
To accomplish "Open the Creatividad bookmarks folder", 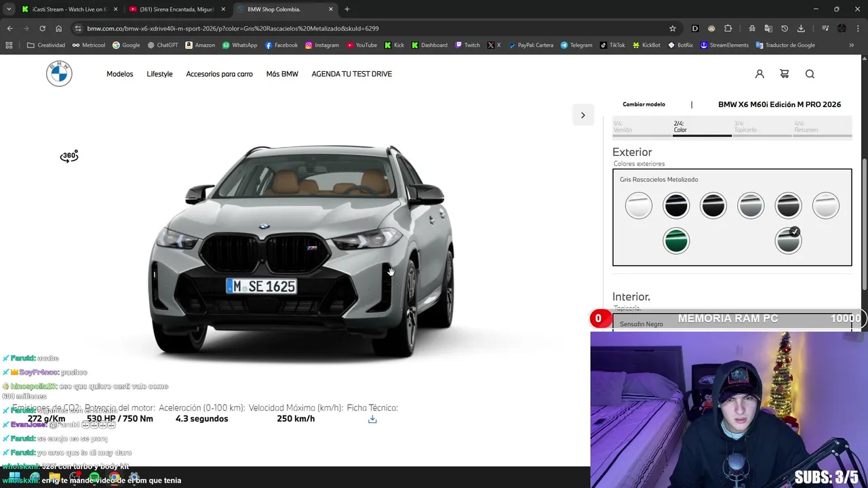I will pyautogui.click(x=45, y=45).
